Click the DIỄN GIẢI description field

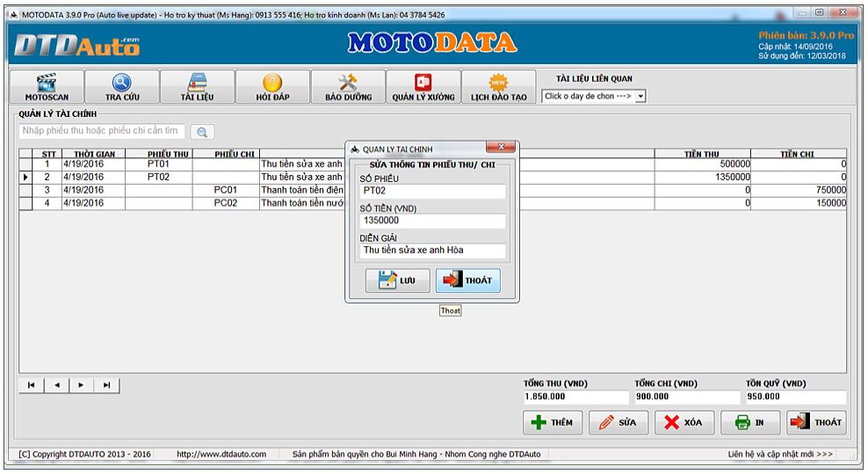click(432, 251)
